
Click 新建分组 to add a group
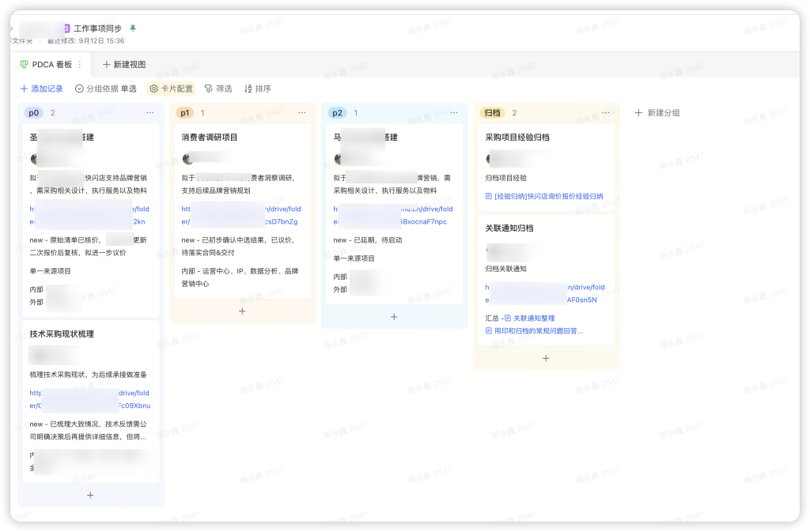coord(657,113)
